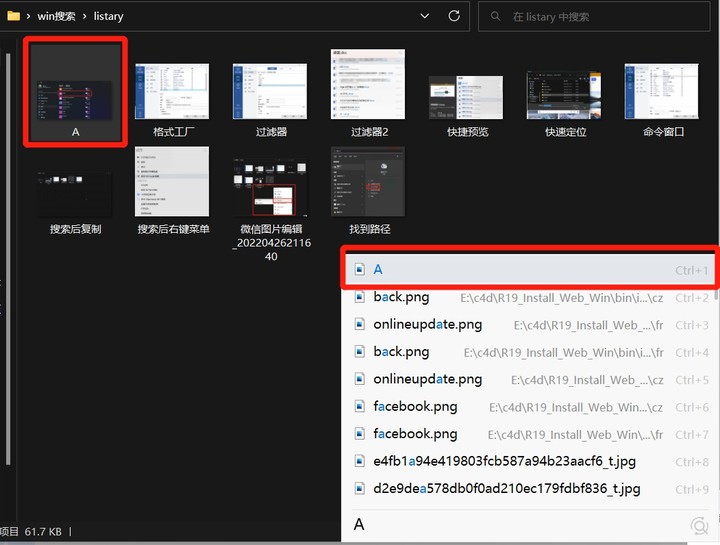
Task: Click the file icon of the Ctrl+3 onlineupdate.png
Action: point(360,325)
